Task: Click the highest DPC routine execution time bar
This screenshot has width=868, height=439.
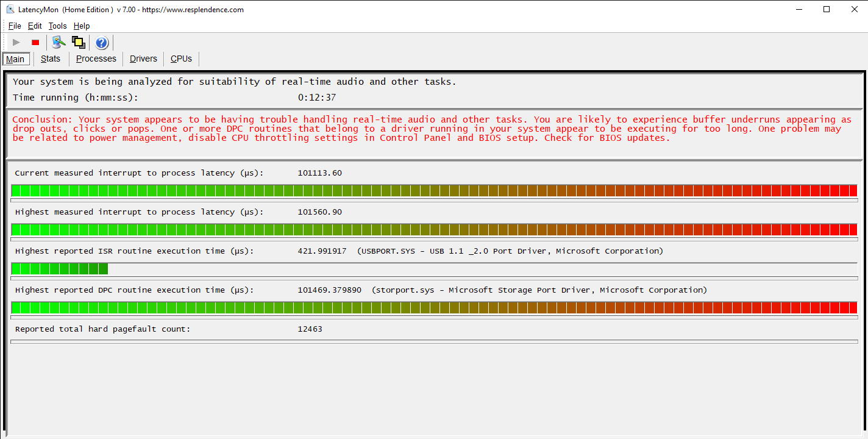Action: [x=434, y=307]
